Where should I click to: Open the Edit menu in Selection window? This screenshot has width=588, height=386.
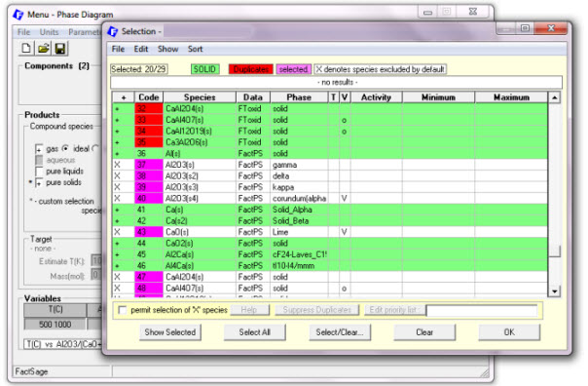coord(141,49)
